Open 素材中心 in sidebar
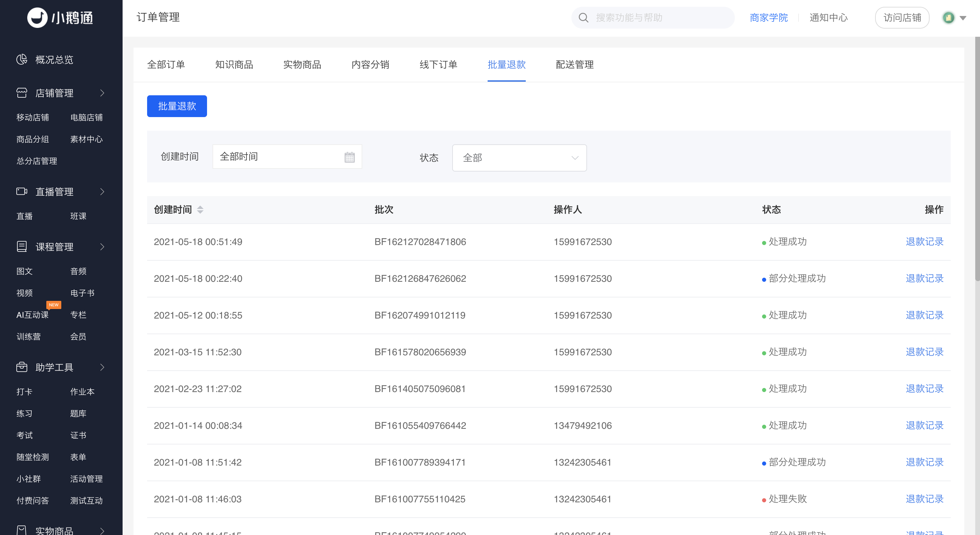 point(86,139)
